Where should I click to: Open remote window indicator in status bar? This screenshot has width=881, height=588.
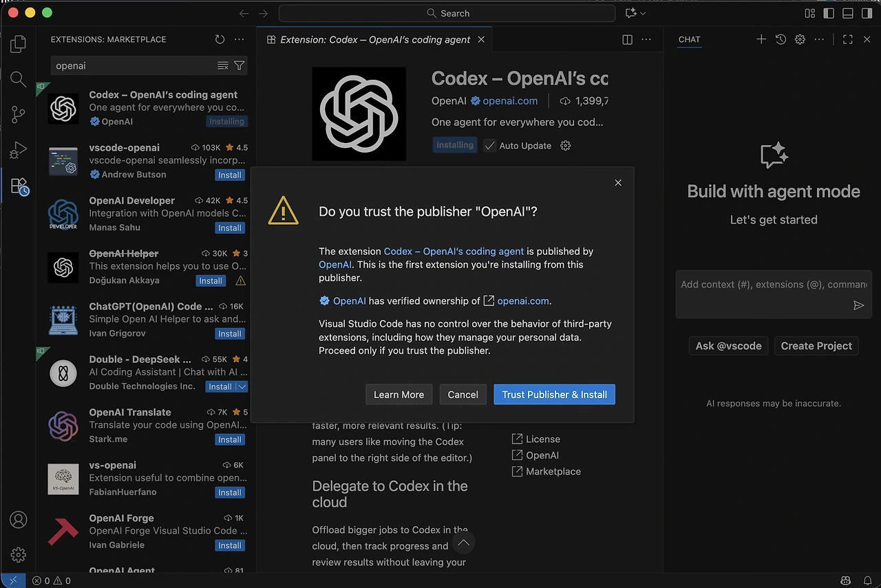(12, 581)
